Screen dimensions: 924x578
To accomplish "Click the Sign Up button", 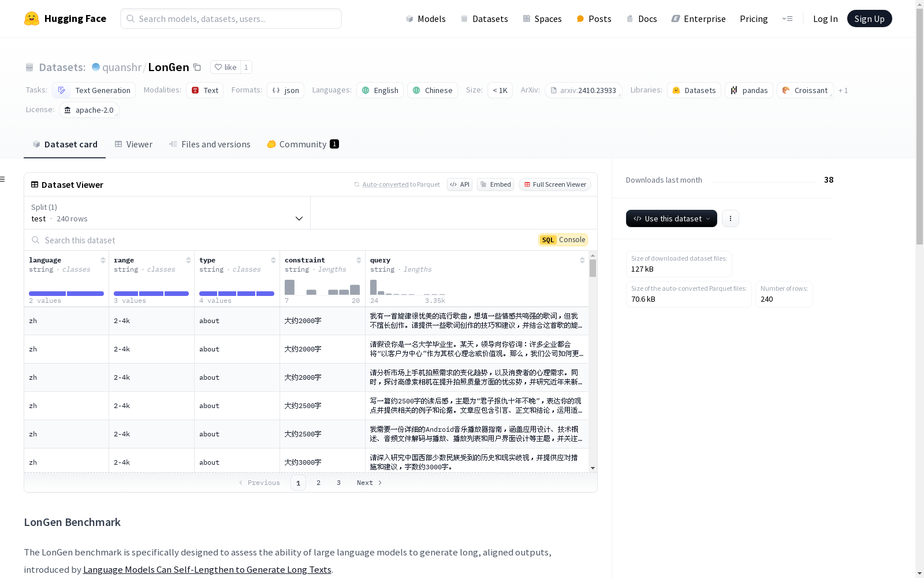I will [869, 18].
